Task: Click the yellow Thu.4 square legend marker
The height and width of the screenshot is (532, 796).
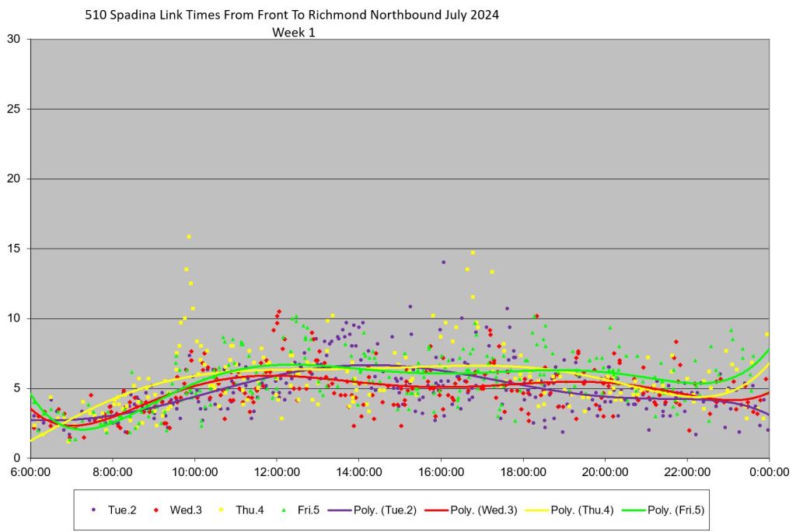Action: pyautogui.click(x=220, y=509)
